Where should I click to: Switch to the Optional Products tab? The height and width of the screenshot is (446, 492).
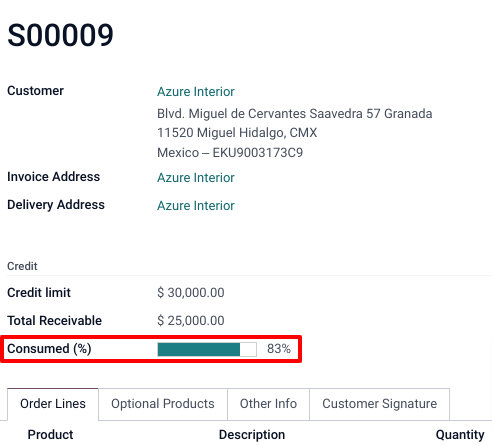163,404
